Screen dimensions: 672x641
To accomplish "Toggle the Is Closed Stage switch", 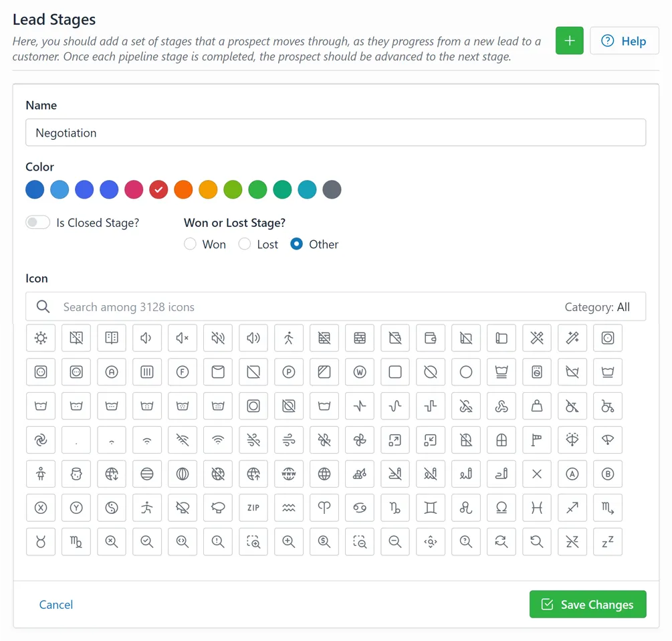I will pyautogui.click(x=37, y=223).
